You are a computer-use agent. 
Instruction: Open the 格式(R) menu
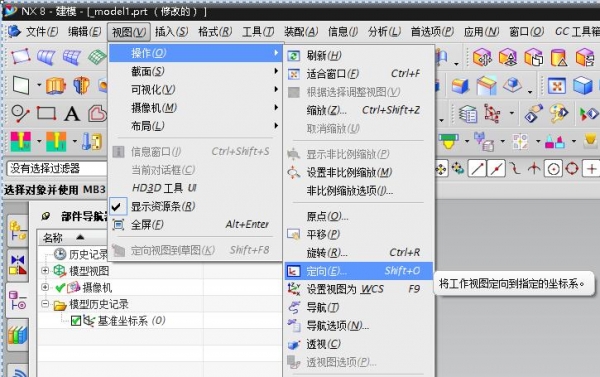[x=215, y=32]
